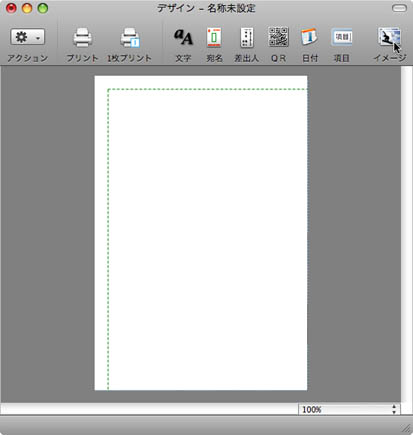Click the 1枚プリント icon

coord(130,38)
